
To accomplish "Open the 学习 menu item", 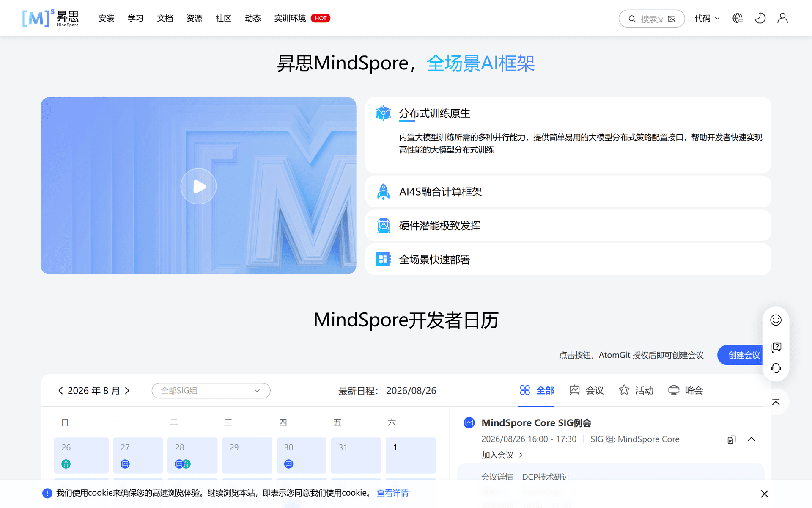I will 135,18.
